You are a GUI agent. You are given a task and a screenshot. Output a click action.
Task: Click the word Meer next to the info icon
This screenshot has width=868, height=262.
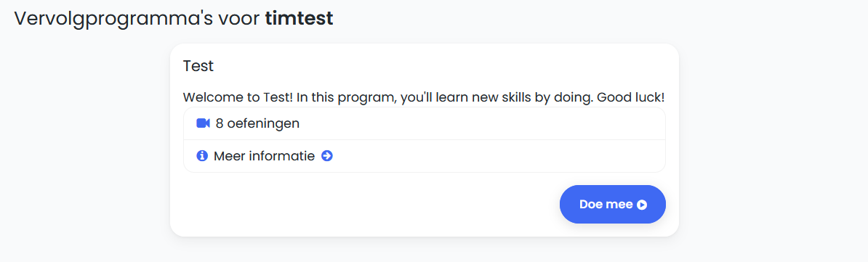(x=229, y=156)
